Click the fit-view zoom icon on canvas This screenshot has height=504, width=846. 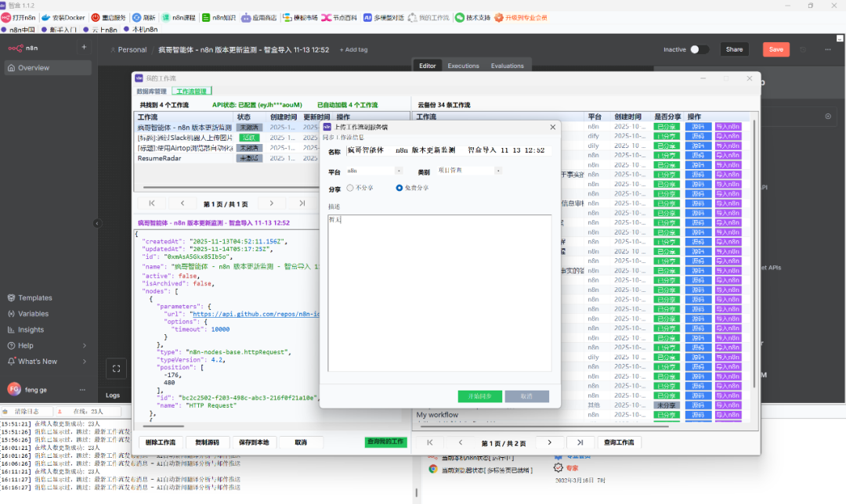click(x=116, y=369)
